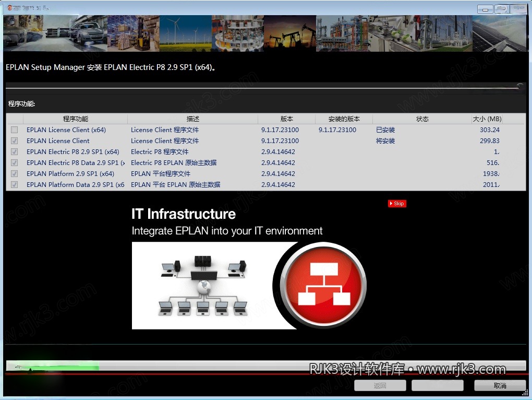
Task: Click the warehouse forklift banner photo
Action: click(x=134, y=33)
